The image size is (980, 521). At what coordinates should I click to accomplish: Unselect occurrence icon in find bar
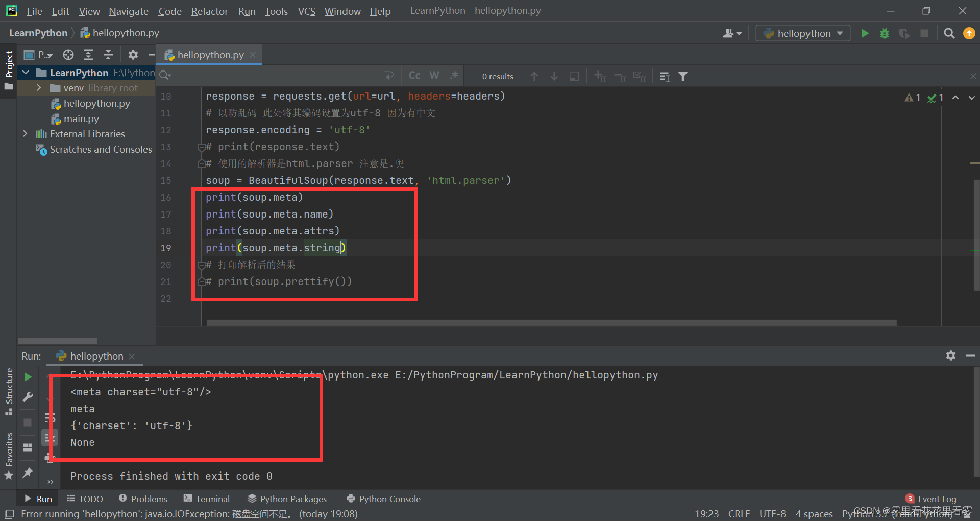(x=620, y=76)
